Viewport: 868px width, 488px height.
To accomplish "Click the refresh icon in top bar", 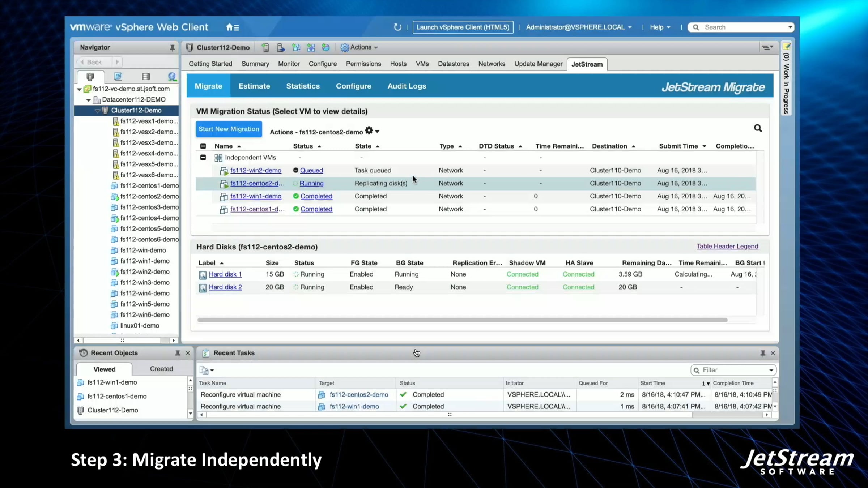I will [x=397, y=27].
